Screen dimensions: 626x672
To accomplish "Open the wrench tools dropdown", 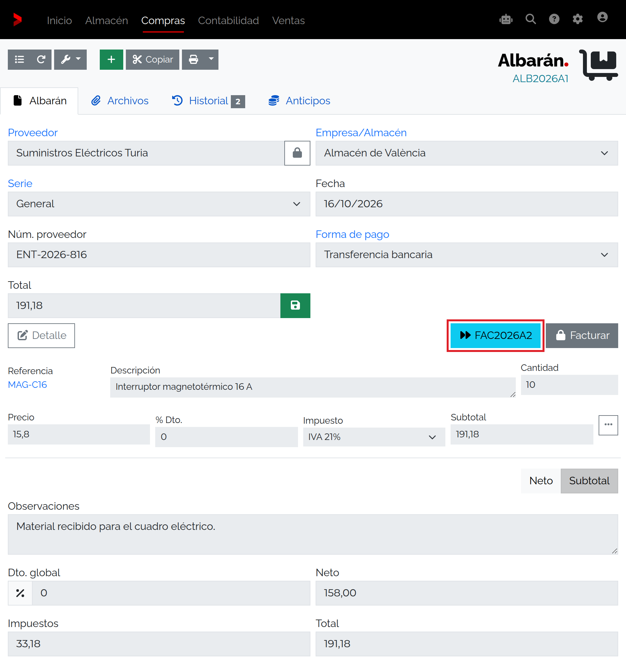I will pos(70,60).
